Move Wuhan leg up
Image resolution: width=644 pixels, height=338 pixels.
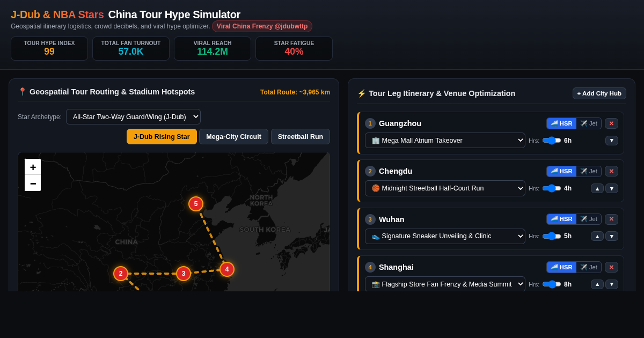point(597,236)
